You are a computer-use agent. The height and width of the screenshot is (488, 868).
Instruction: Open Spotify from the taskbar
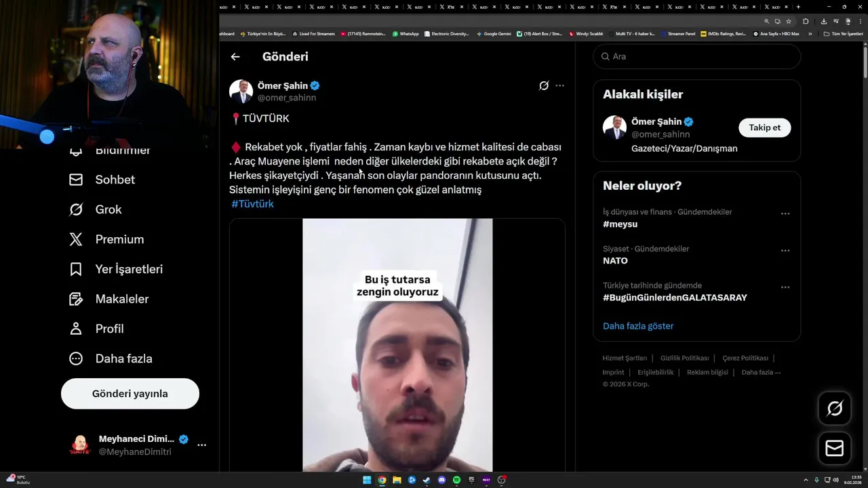[x=456, y=480]
